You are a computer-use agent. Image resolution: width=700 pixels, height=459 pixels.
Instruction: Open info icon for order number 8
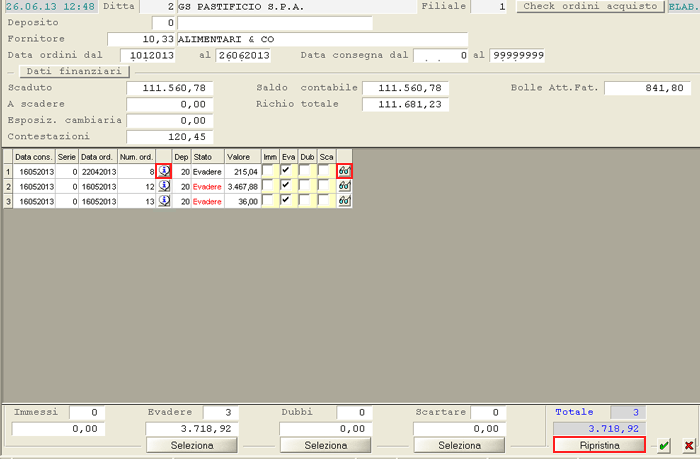tap(164, 171)
